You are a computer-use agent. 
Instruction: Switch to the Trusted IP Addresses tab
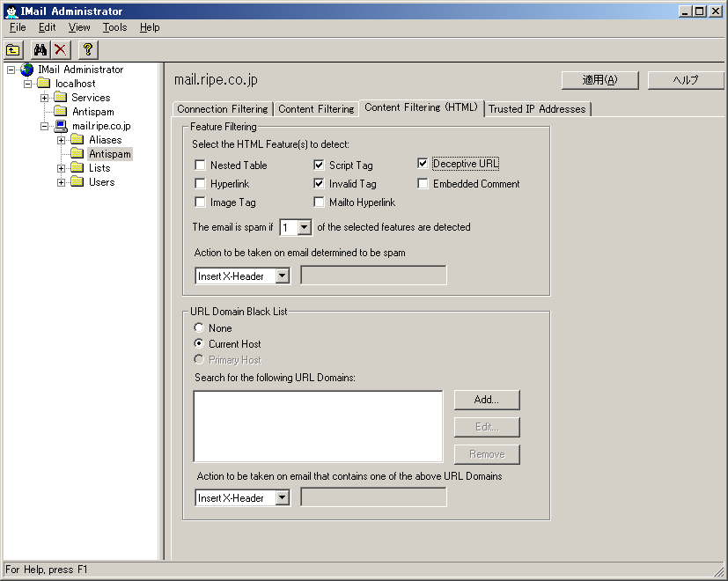click(537, 108)
